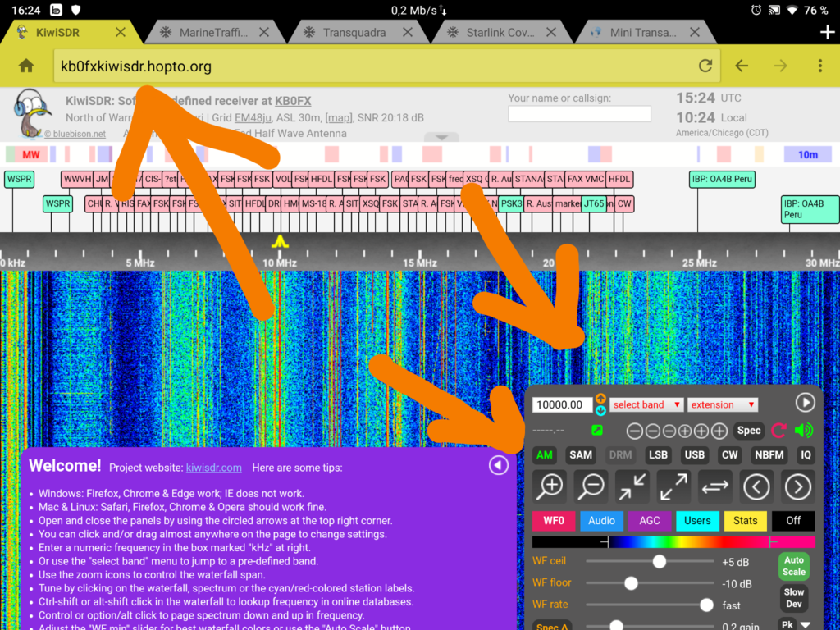Switch to the AGC panel tab
Screen dimensions: 840x630
click(650, 521)
